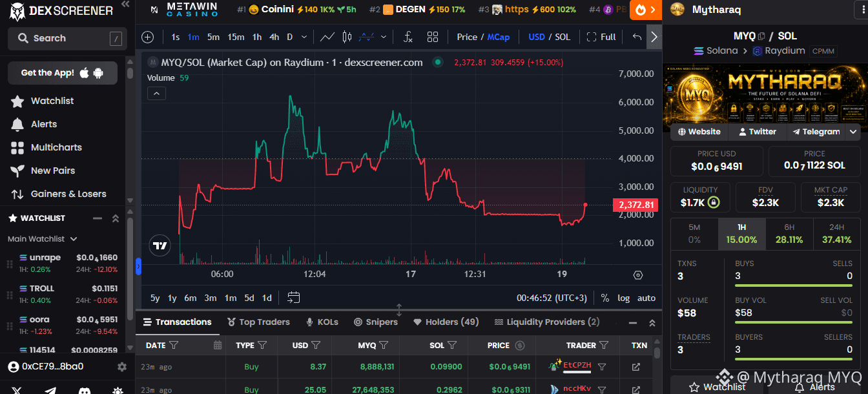
Task: Open the Liquidity Providers (2) tab
Action: (547, 322)
